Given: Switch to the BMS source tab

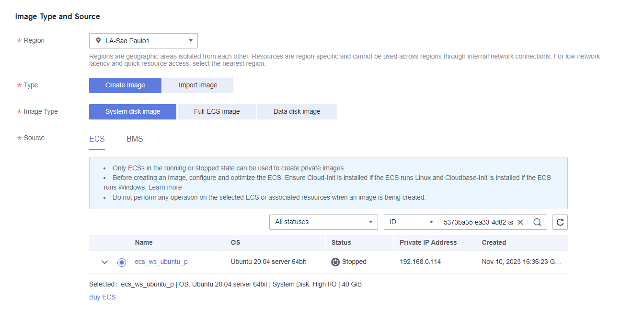Looking at the screenshot, I should pos(135,139).
